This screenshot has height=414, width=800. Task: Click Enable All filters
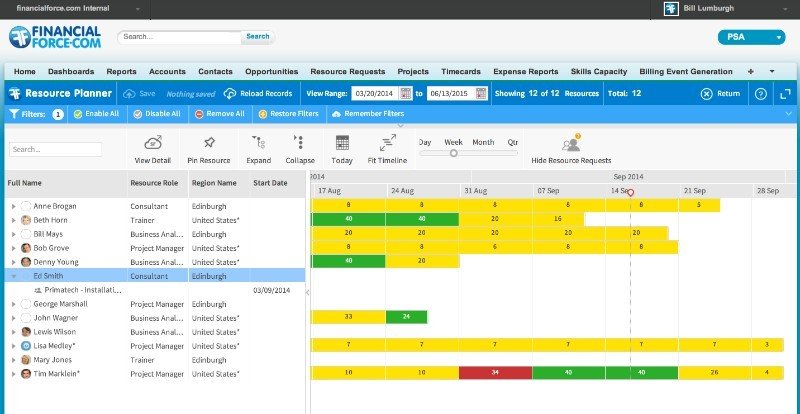[96, 114]
